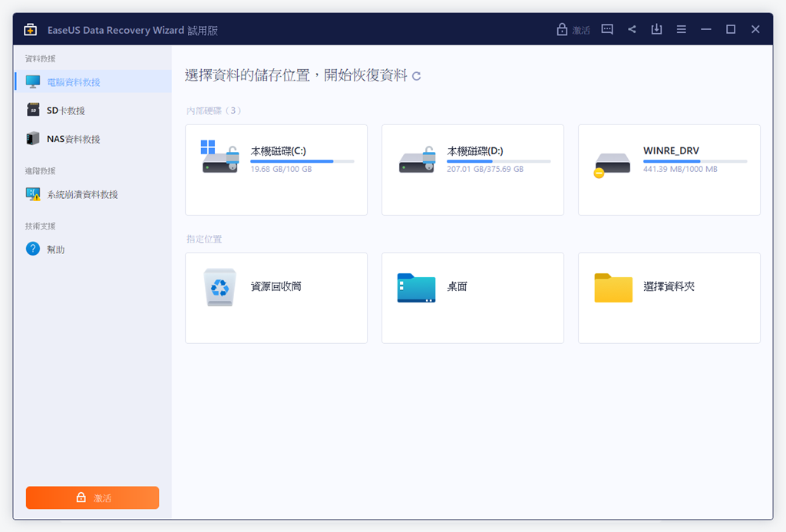Screen dimensions: 786x532
Task: Click the 技術支援 sidebar heading
Action: click(40, 226)
